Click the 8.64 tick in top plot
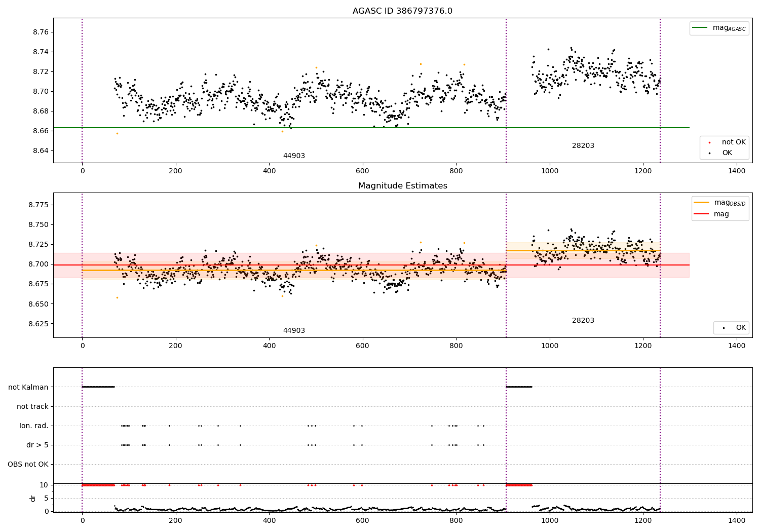Image resolution: width=760 pixels, height=532 pixels. (41, 151)
